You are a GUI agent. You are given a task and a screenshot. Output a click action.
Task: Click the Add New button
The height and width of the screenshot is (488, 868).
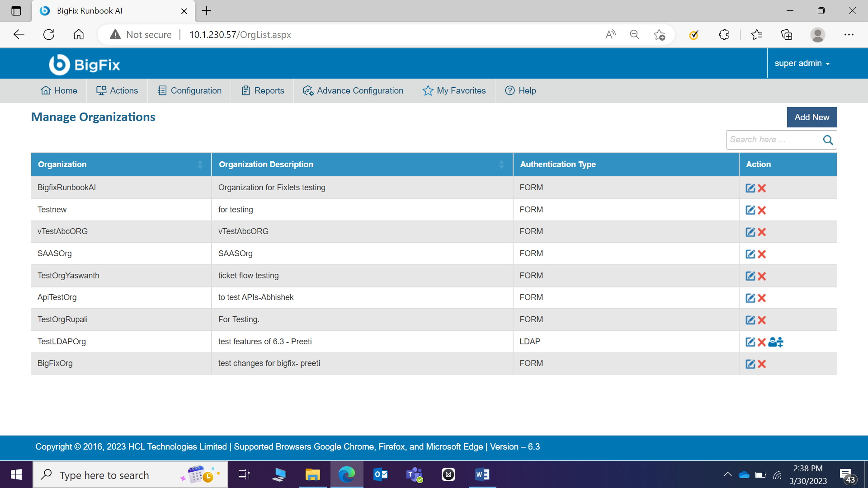click(811, 117)
